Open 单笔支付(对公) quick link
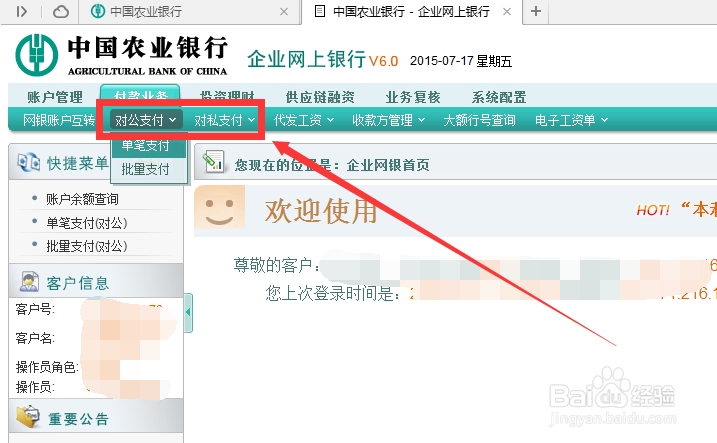717x443 pixels. click(x=86, y=223)
